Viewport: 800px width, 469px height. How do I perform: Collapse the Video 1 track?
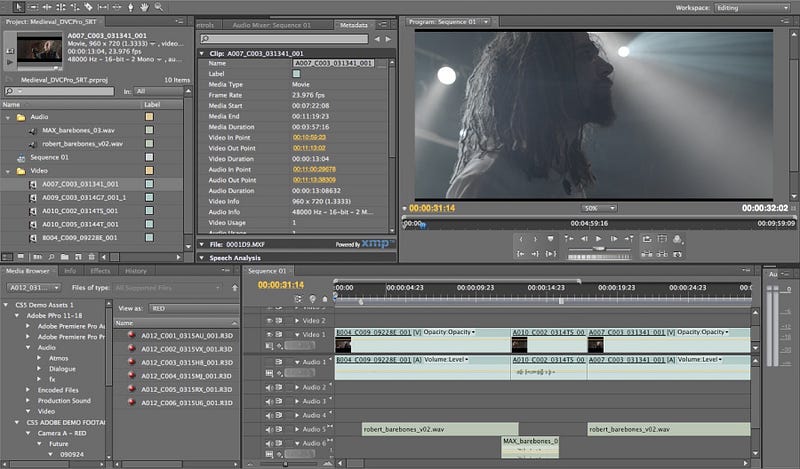297,335
